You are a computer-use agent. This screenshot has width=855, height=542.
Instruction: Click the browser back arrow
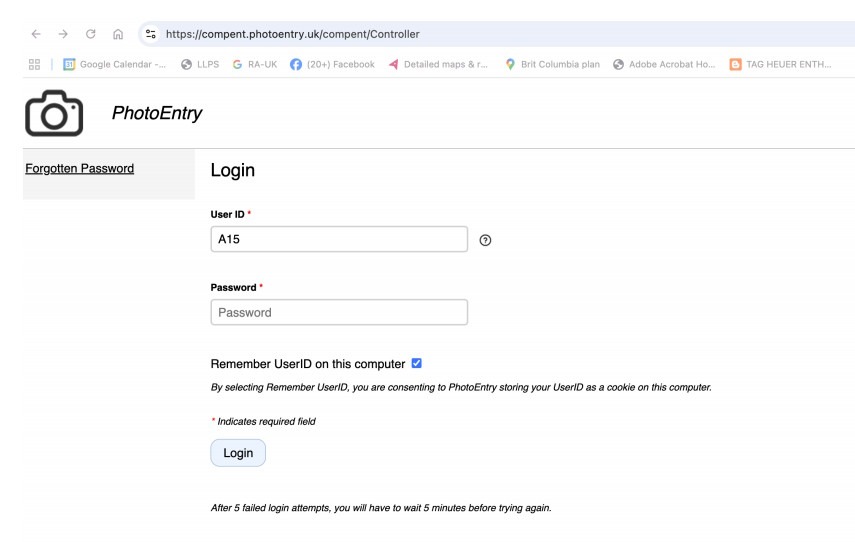point(36,34)
